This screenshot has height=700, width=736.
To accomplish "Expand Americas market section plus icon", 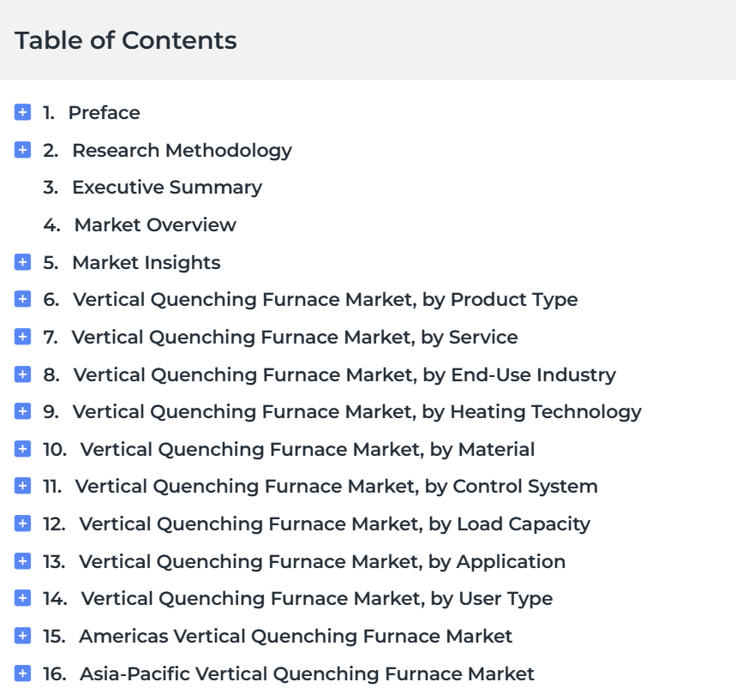I will click(22, 636).
